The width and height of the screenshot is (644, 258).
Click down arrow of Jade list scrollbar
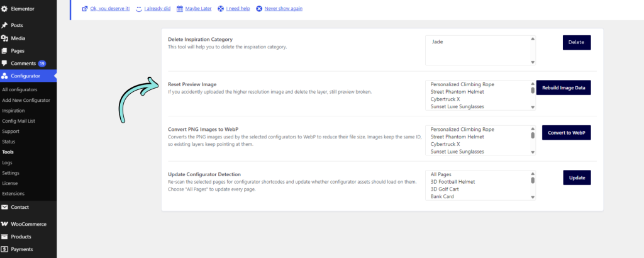click(533, 62)
